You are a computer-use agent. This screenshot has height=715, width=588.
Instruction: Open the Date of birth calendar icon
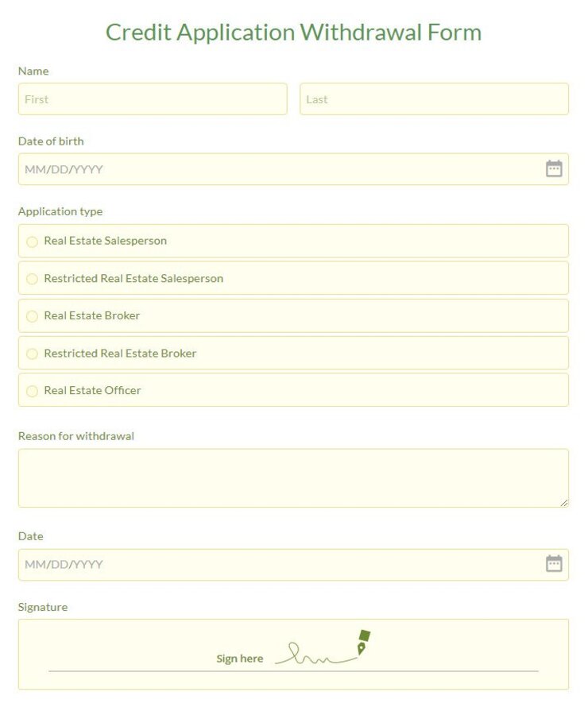pyautogui.click(x=554, y=168)
